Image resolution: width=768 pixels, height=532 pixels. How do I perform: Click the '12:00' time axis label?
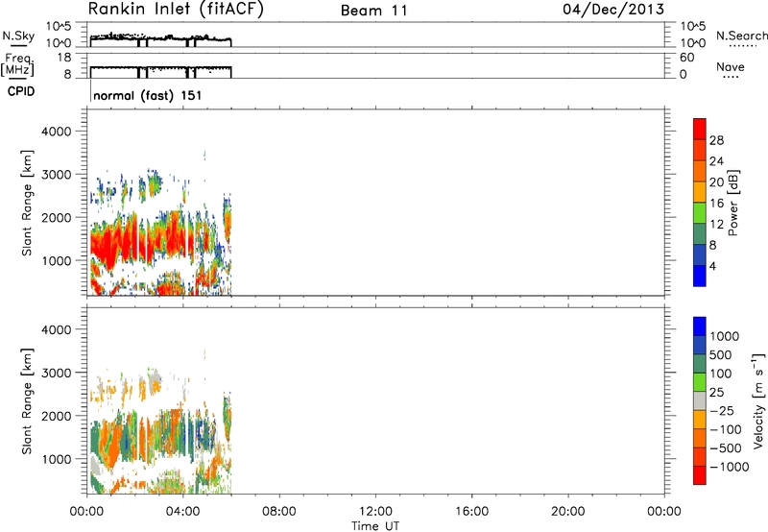[375, 512]
